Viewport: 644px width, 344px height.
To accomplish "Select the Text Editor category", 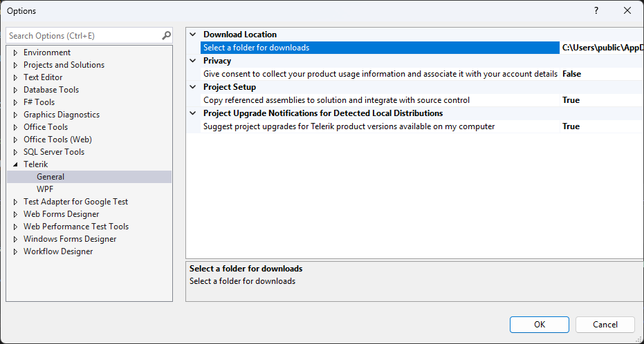I will pos(43,77).
